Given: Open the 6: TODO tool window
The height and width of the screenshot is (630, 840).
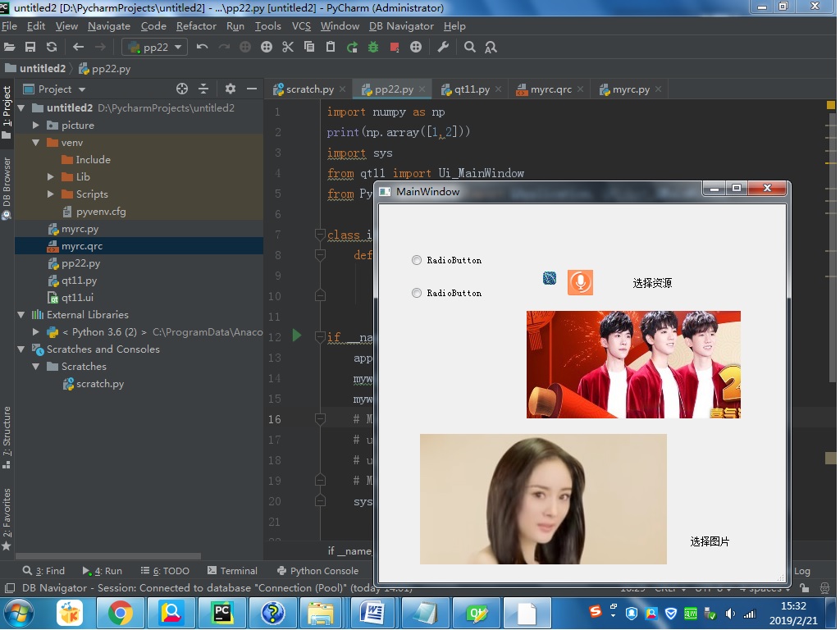Looking at the screenshot, I should [x=165, y=571].
